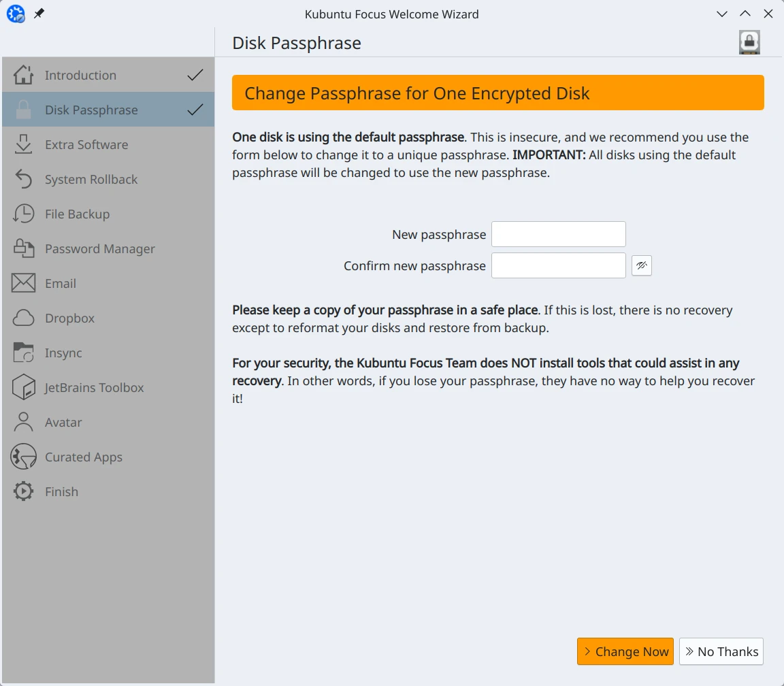Click the Curated Apps globe icon
The width and height of the screenshot is (784, 686).
[x=23, y=457]
